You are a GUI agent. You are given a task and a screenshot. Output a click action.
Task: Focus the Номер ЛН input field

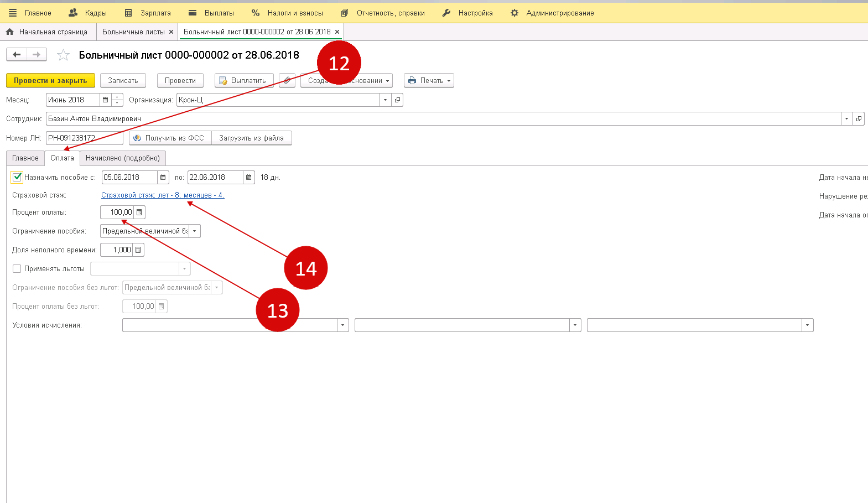click(84, 138)
